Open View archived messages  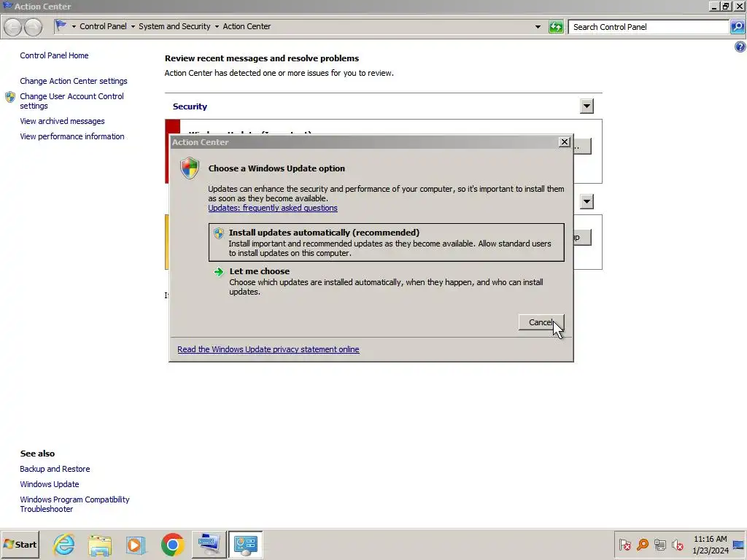(x=62, y=121)
